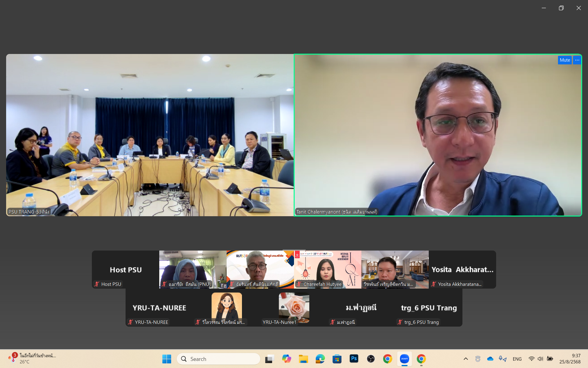Image resolution: width=588 pixels, height=368 pixels.
Task: Open File Explorer from taskbar
Action: click(x=303, y=359)
